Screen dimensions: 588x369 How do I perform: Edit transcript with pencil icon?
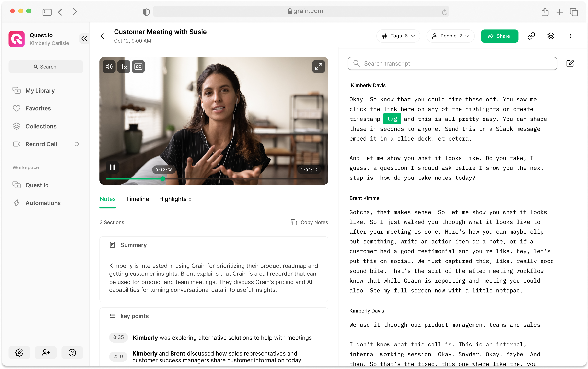pos(570,63)
